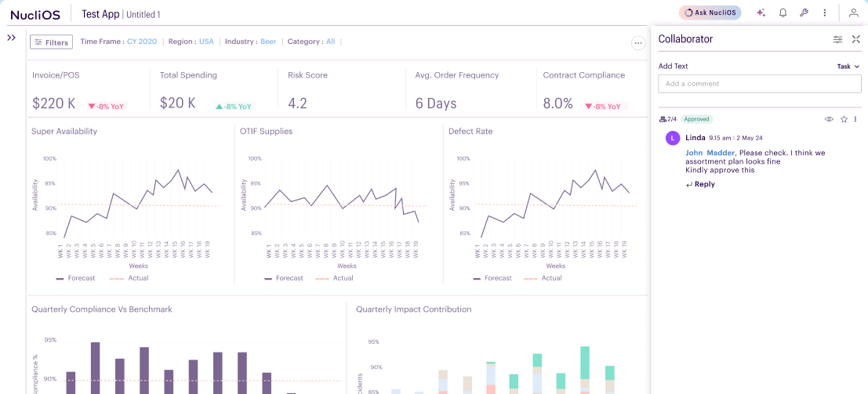Click the 2/4 participants icon

tap(668, 119)
